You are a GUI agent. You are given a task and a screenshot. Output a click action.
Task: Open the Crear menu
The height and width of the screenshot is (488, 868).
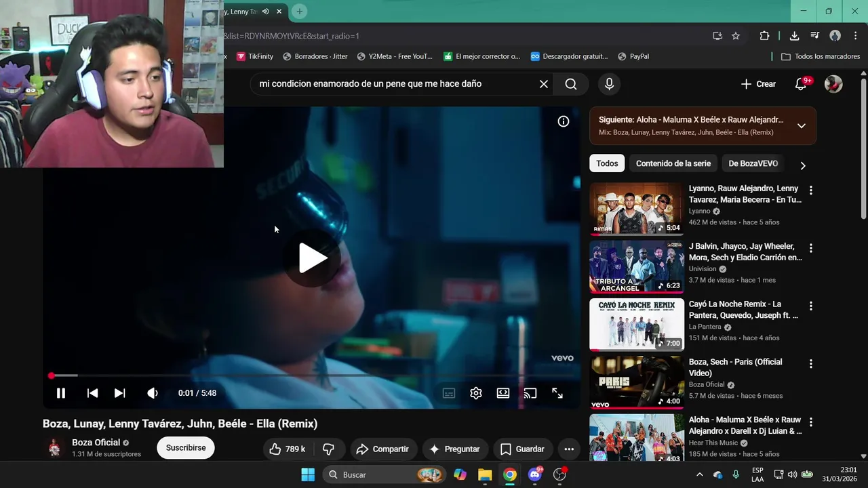click(759, 84)
